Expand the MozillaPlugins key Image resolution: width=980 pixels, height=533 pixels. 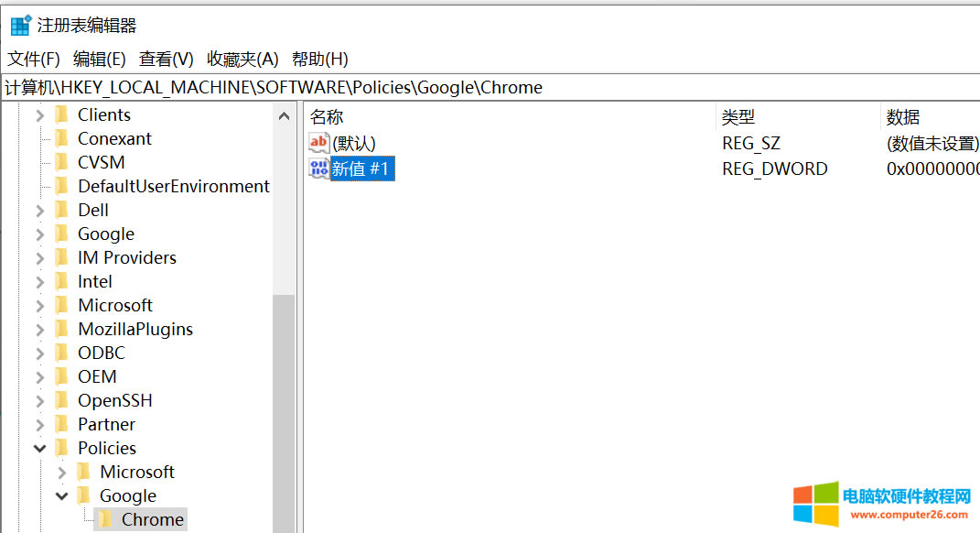[40, 330]
